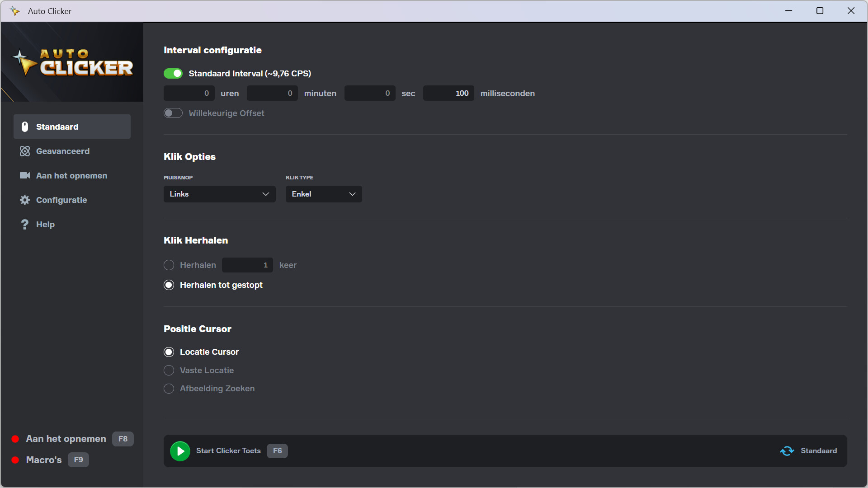868x488 pixels.
Task: Click the Auto Clicker logo banner
Action: point(72,62)
